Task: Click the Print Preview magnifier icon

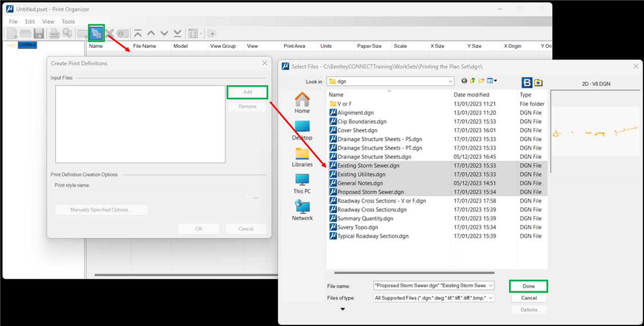Action: pyautogui.click(x=67, y=34)
